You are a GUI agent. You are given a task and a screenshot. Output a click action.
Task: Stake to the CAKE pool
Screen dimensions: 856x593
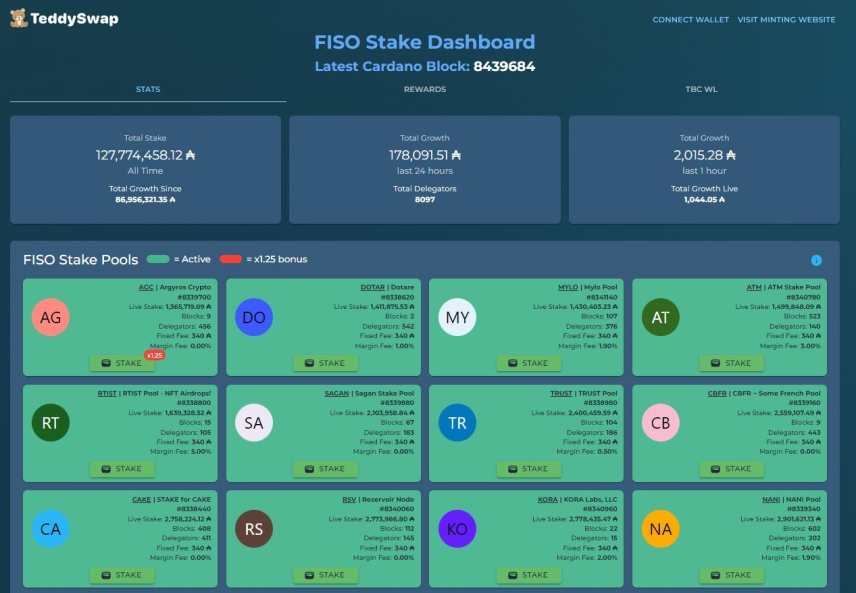122,575
